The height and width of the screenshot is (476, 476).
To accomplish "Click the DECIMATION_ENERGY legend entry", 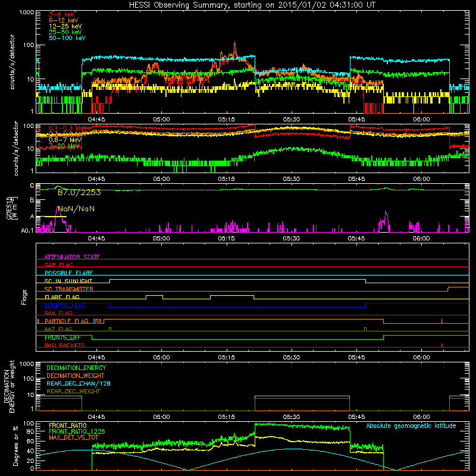I will pos(76,368).
